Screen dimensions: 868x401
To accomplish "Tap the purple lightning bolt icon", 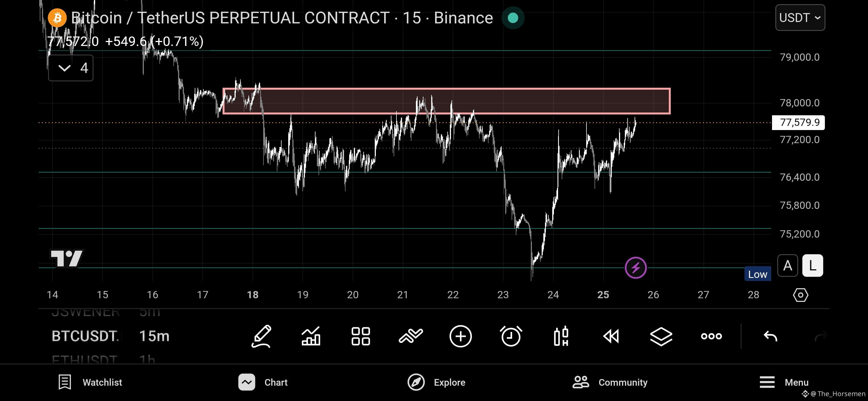I will point(635,268).
